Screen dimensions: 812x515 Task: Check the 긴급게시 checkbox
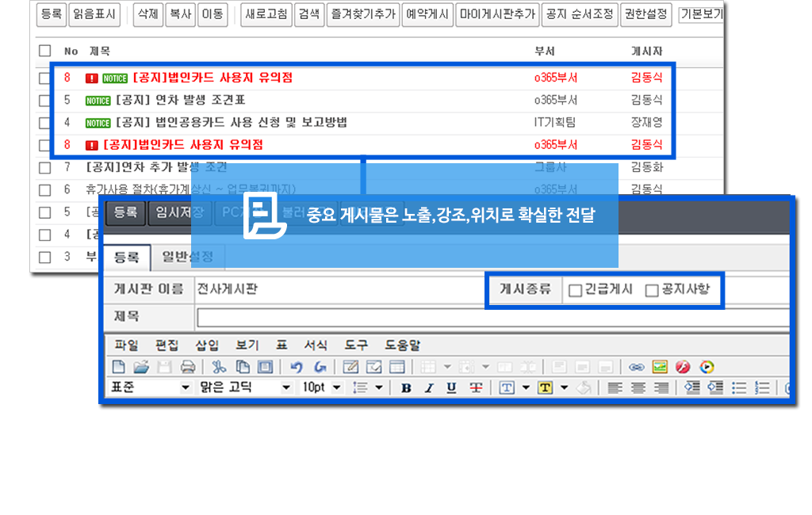pyautogui.click(x=575, y=291)
